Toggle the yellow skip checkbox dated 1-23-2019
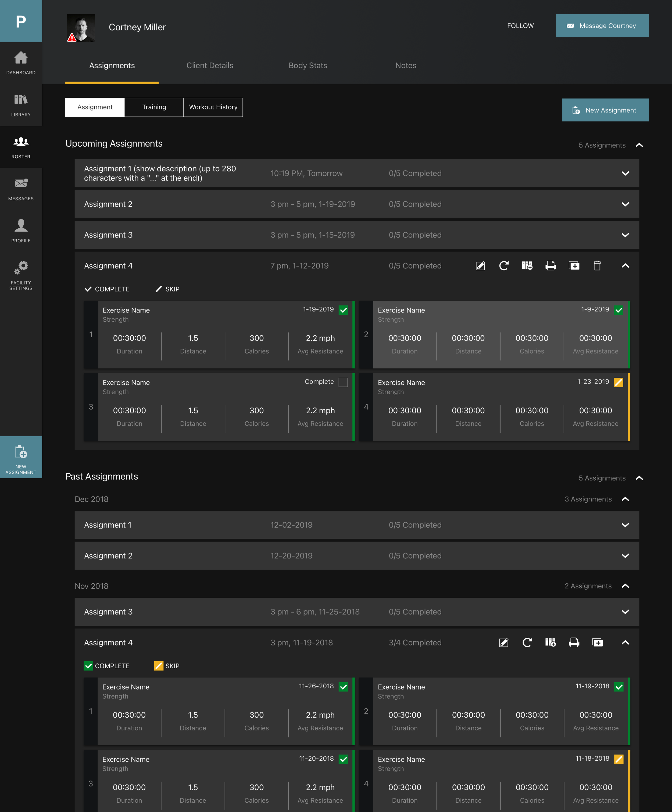Viewport: 672px width, 812px height. 618,382
